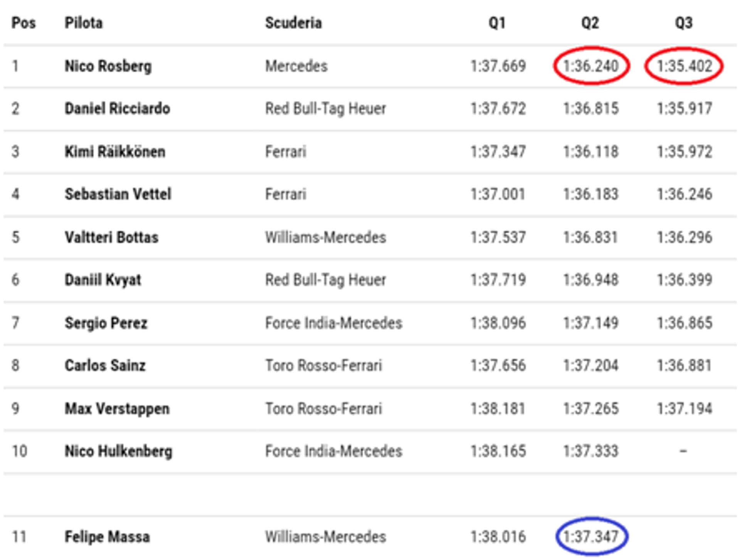Click the Q3 column header
This screenshot has height=560, width=740.
click(x=684, y=23)
